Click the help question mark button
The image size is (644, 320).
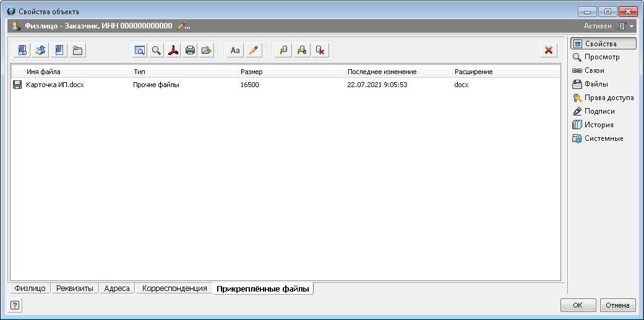tap(15, 305)
